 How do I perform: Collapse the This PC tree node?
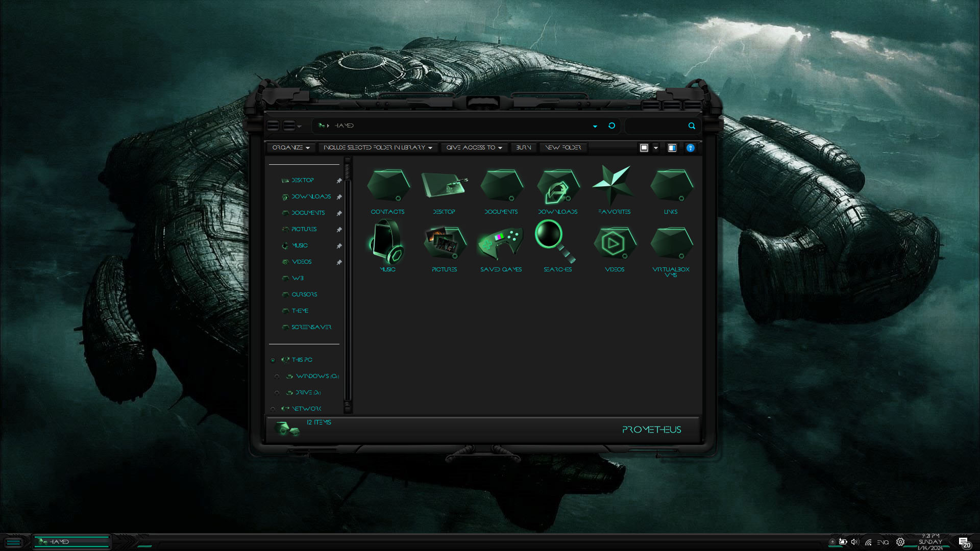pos(273,360)
